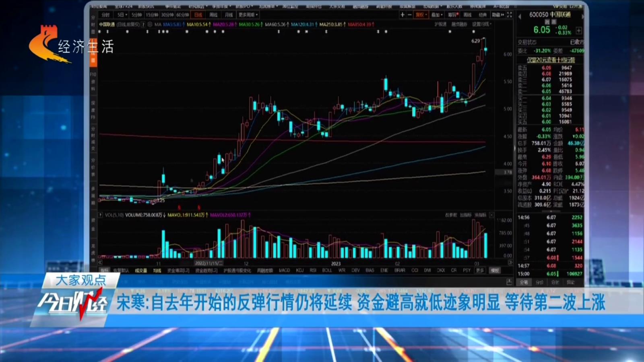Open MA indicator settings gear icon
The width and height of the screenshot is (644, 362).
pos(150,25)
